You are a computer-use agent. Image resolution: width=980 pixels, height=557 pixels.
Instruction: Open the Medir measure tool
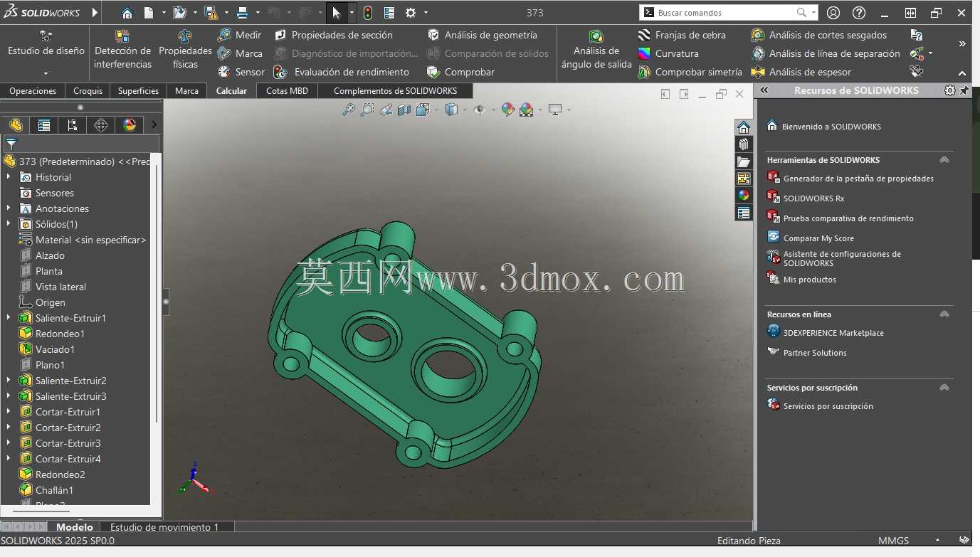[240, 35]
